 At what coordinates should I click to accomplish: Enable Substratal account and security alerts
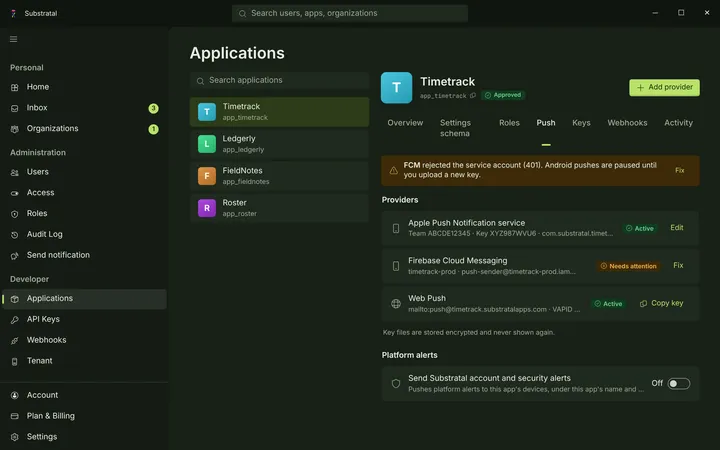679,383
